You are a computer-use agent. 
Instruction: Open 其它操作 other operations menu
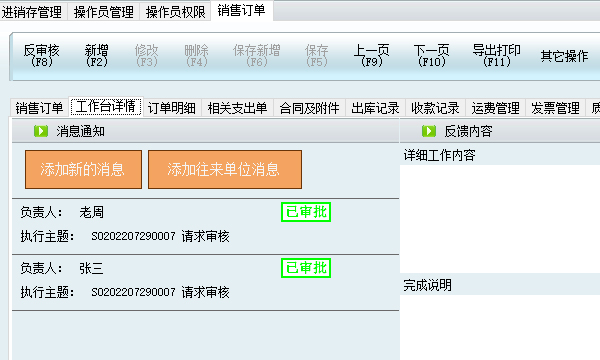564,56
